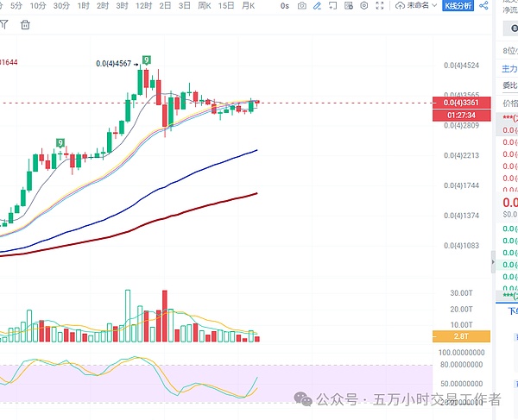Select the 周K timeframe
The width and height of the screenshot is (518, 420).
click(205, 6)
